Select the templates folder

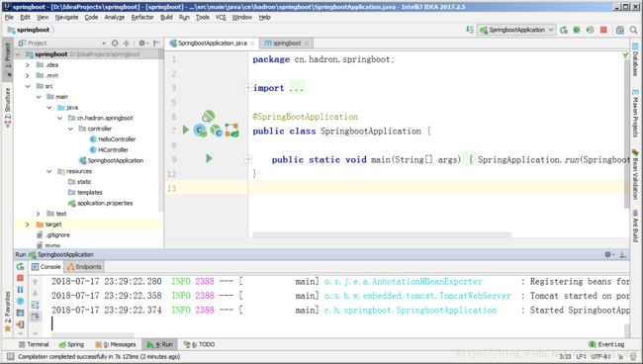tap(85, 193)
